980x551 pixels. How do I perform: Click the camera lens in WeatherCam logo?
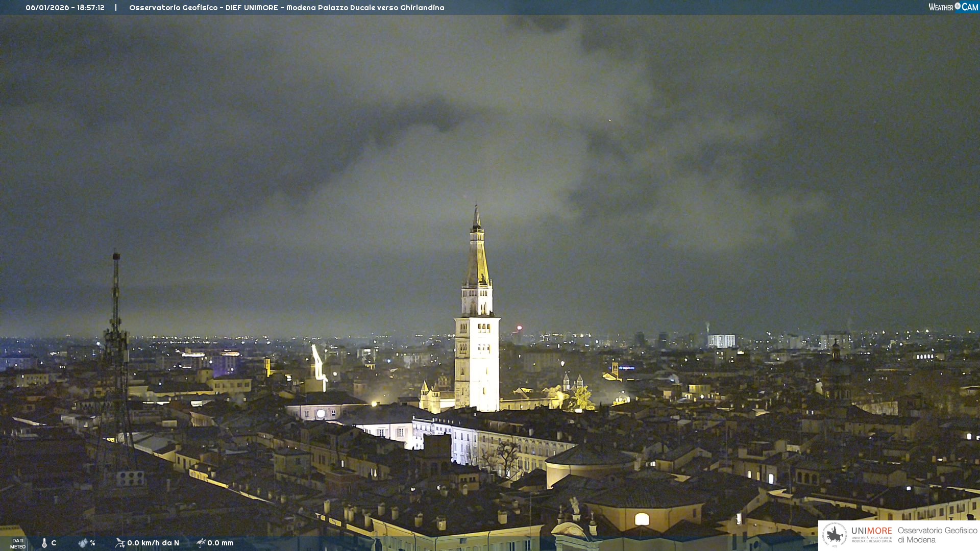(958, 6)
